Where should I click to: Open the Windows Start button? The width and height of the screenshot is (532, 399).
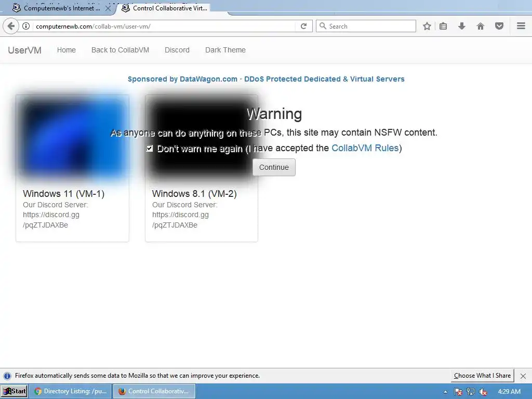tap(14, 391)
